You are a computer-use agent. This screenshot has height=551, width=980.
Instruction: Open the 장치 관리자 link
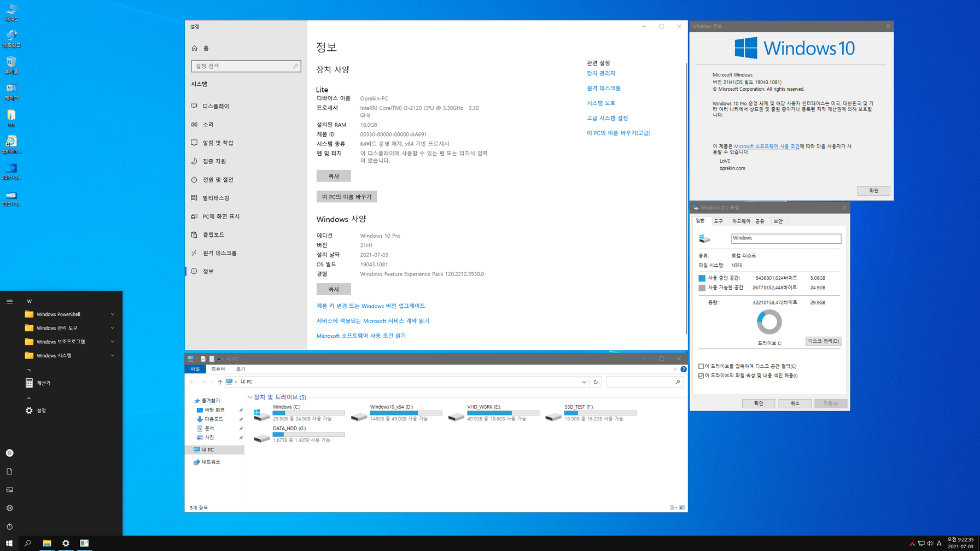click(601, 73)
